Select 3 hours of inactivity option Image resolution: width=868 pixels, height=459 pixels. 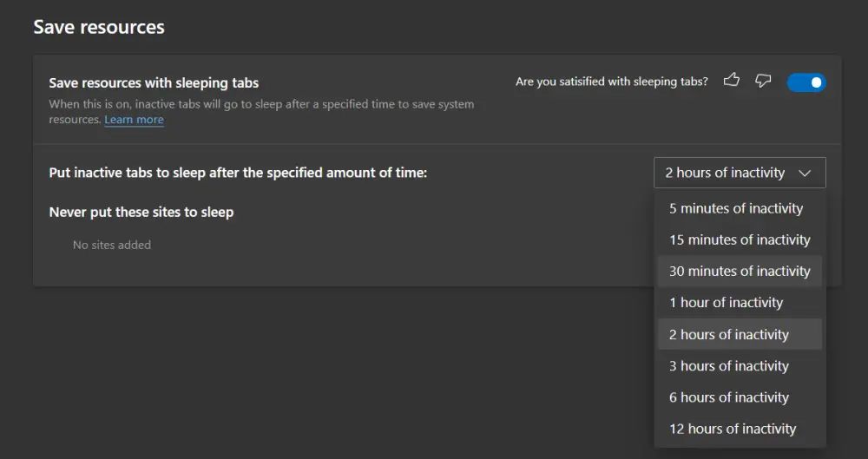click(x=740, y=366)
